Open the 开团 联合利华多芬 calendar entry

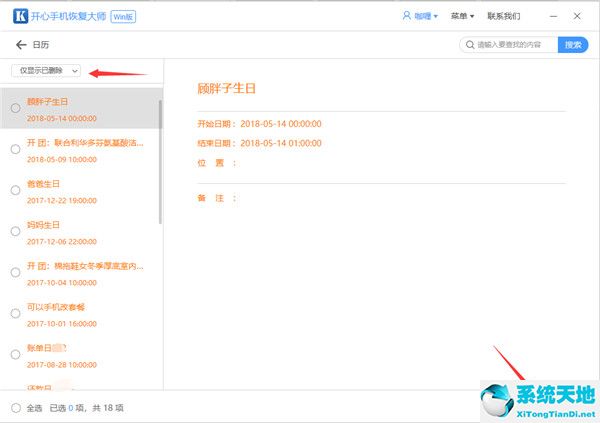coord(90,150)
